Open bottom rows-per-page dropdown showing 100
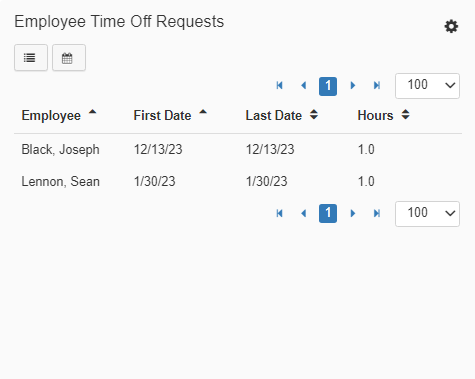Screen dimensions: 475x379 pos(427,214)
